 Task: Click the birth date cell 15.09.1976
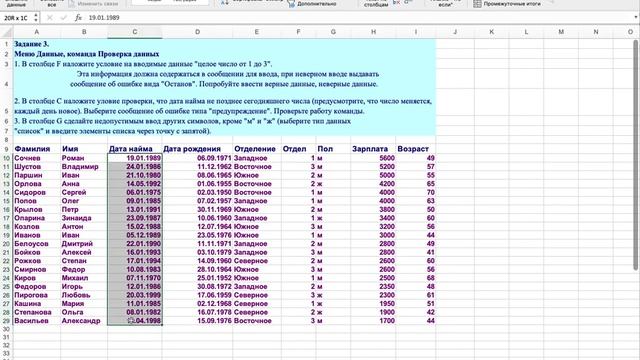[x=198, y=321]
